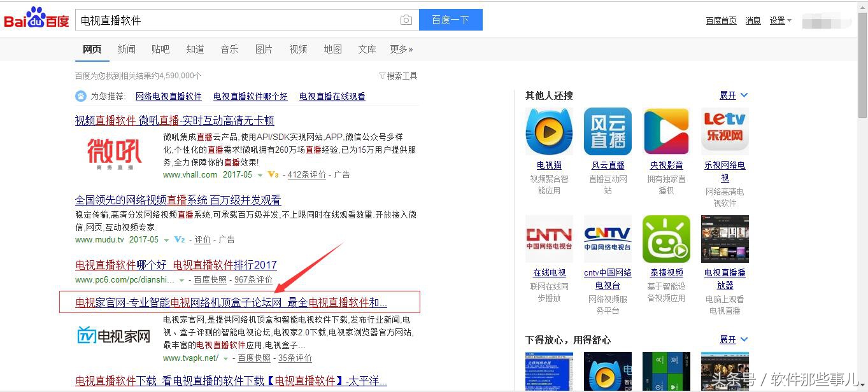Click the Letv 乐视网 icon
Screen dimensions: 868x392
(725, 132)
